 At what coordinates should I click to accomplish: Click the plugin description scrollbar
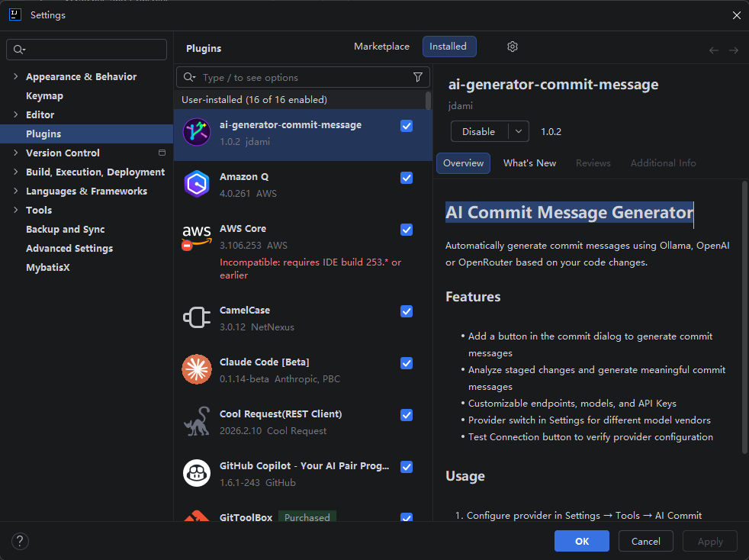pos(744,317)
